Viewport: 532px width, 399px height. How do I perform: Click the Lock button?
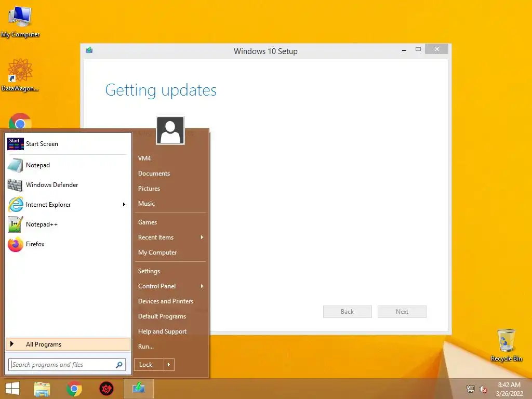149,365
